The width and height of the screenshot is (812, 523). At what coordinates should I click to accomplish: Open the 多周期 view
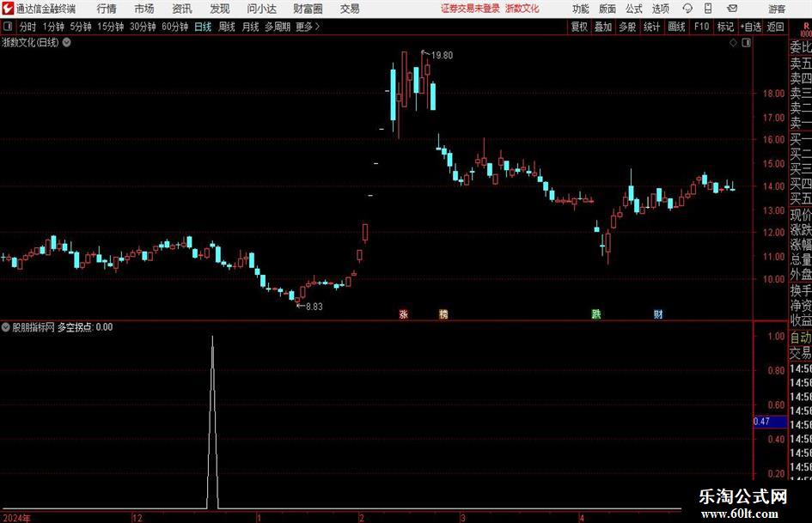pos(278,27)
